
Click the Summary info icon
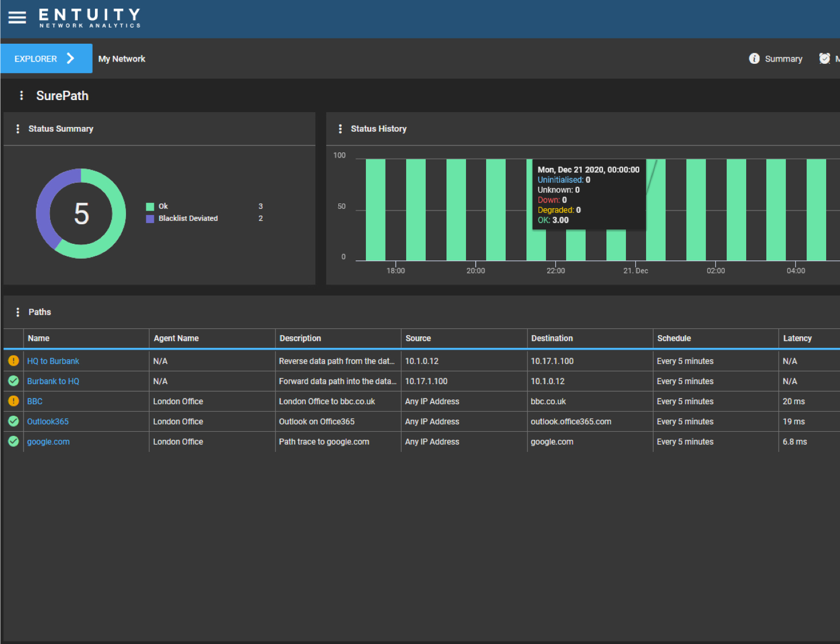[754, 58]
